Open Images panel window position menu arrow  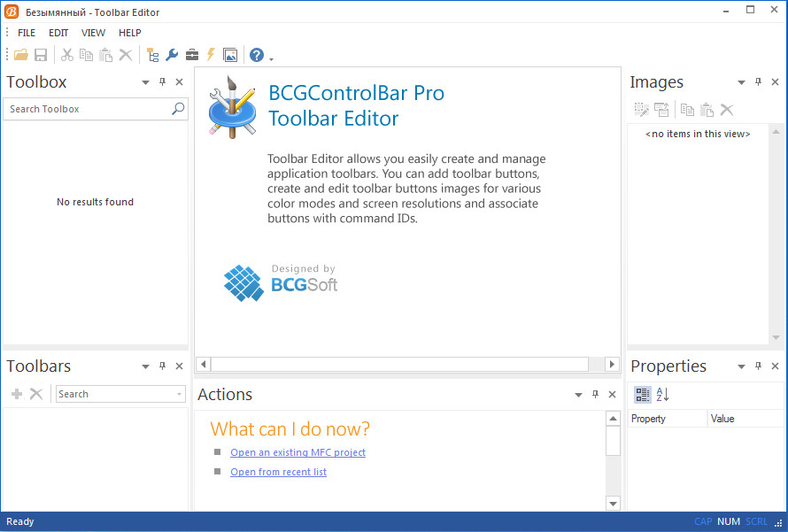click(741, 82)
